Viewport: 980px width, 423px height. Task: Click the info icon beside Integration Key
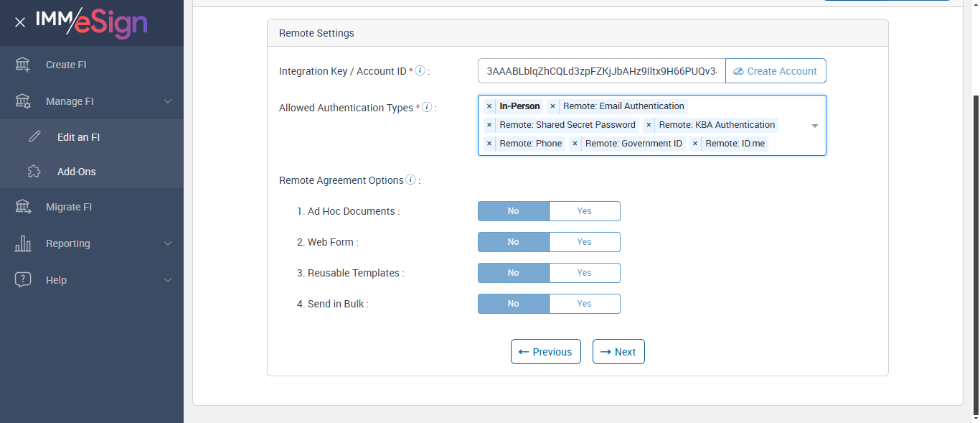(420, 70)
